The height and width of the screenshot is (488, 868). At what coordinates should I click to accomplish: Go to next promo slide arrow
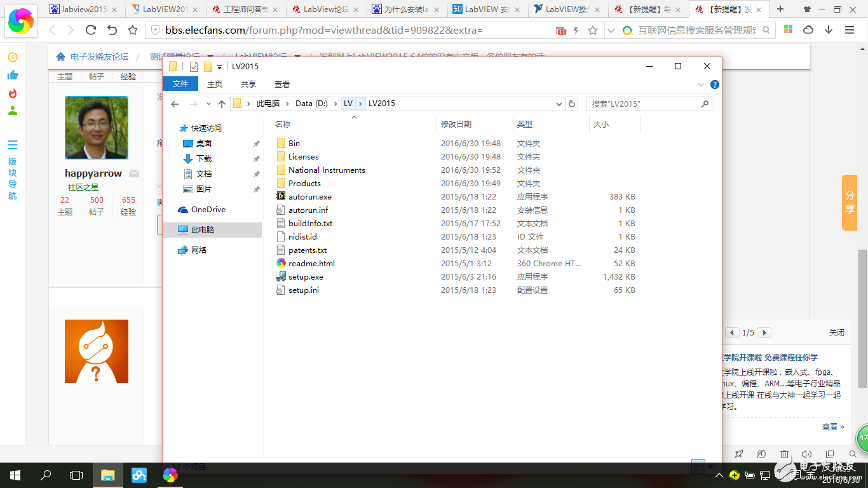[764, 333]
